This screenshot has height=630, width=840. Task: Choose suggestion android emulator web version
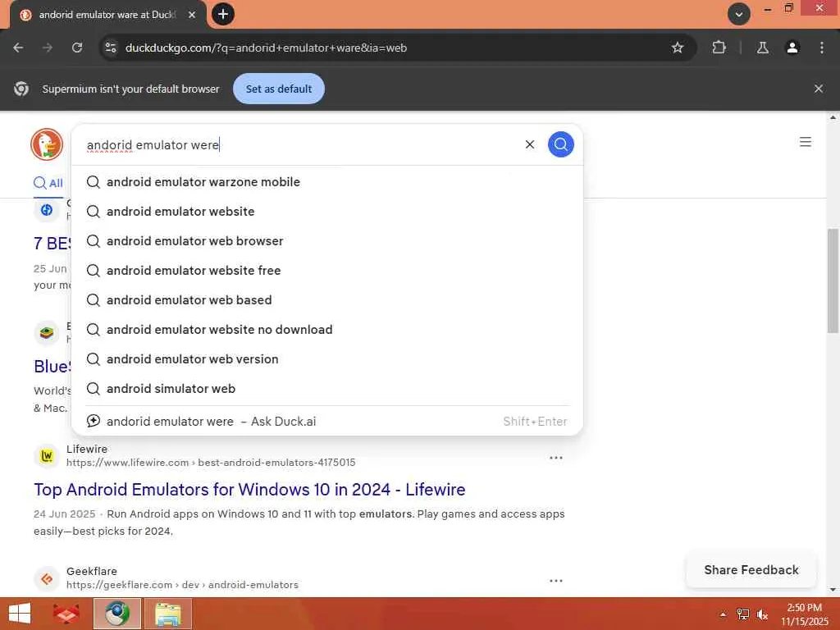pyautogui.click(x=326, y=359)
